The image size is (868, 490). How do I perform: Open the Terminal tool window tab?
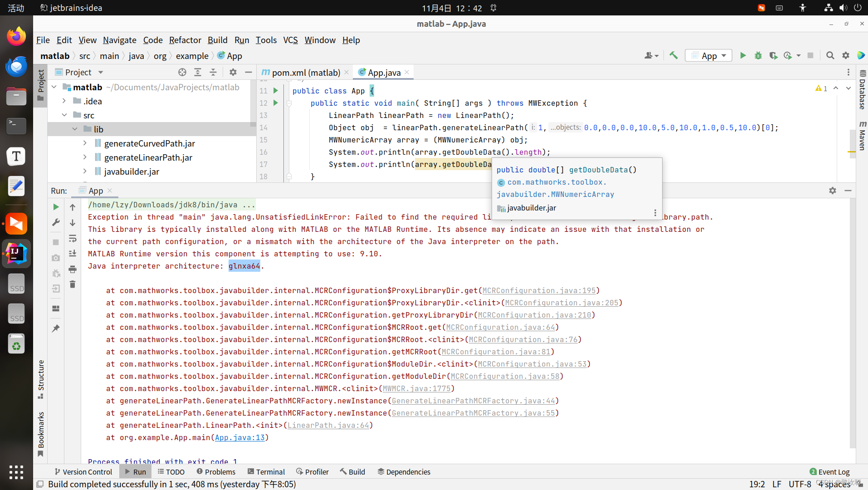click(x=266, y=472)
